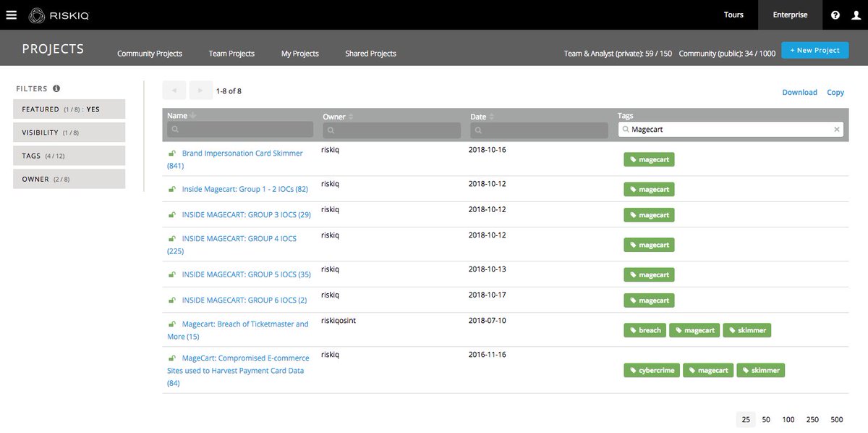Open INSIDE MAGECART: GROUP 5 IOCS project
868x433 pixels.
coord(247,275)
